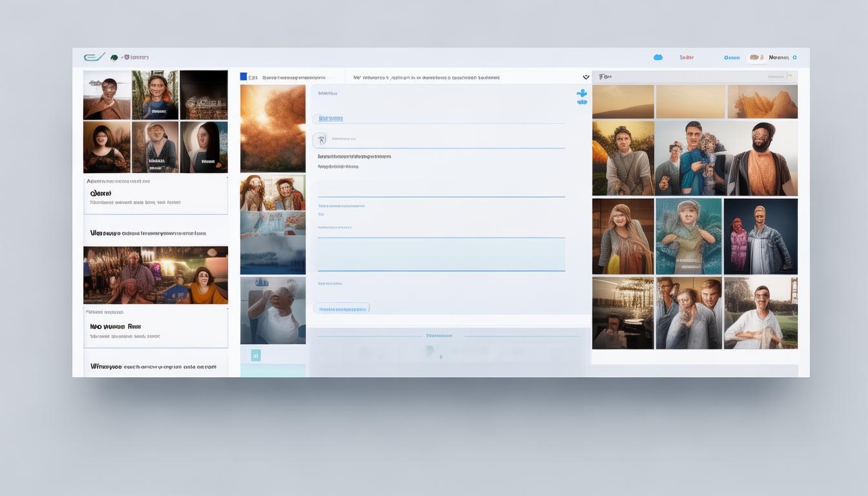Click the blue cloud icon in the header
Viewport: 868px width, 496px height.
(658, 57)
